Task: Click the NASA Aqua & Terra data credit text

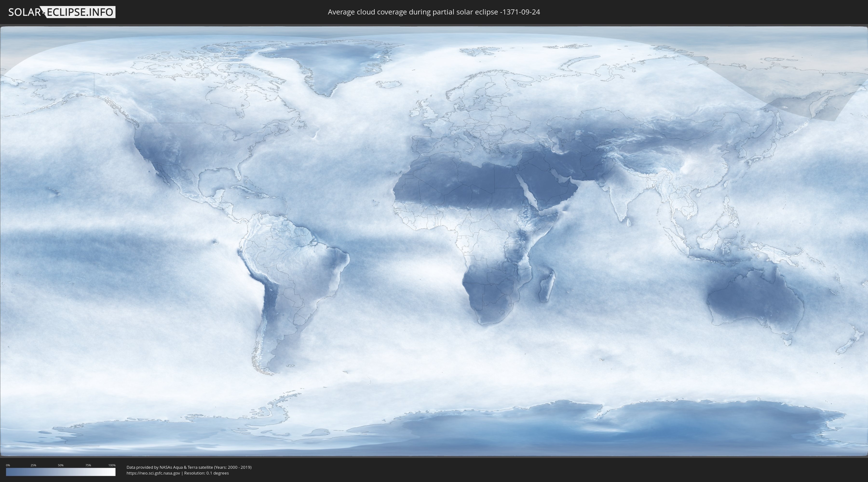Action: coord(189,467)
